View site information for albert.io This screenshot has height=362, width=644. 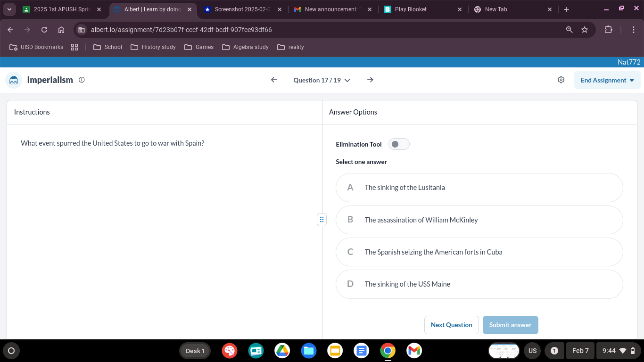tap(82, 30)
